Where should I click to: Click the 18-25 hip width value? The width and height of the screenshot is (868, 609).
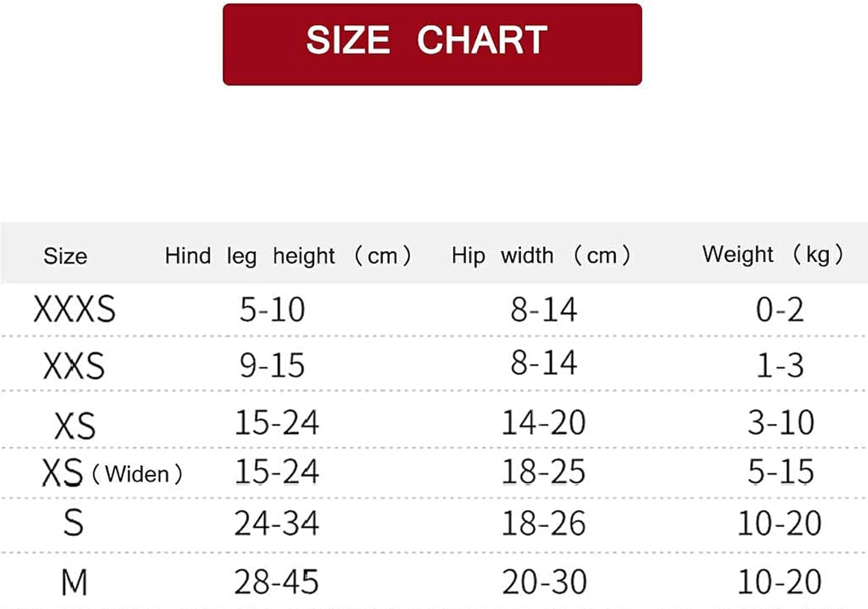(543, 472)
